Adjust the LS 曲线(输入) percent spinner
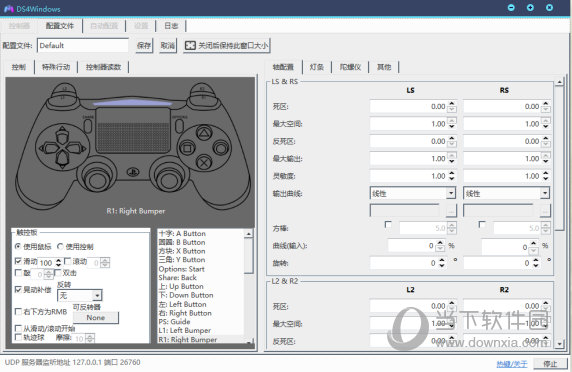This screenshot has height=372, width=572. [440, 245]
